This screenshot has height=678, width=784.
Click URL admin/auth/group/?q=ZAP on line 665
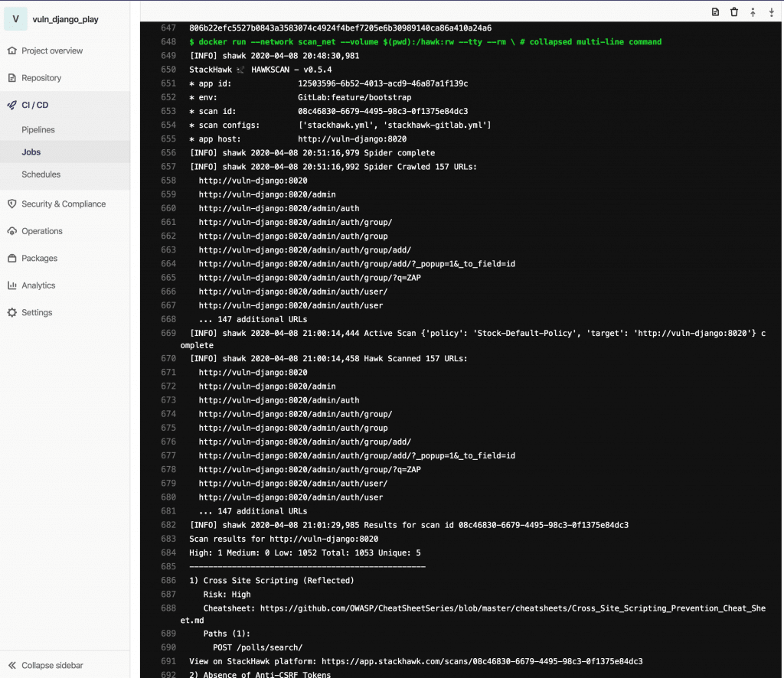(309, 278)
